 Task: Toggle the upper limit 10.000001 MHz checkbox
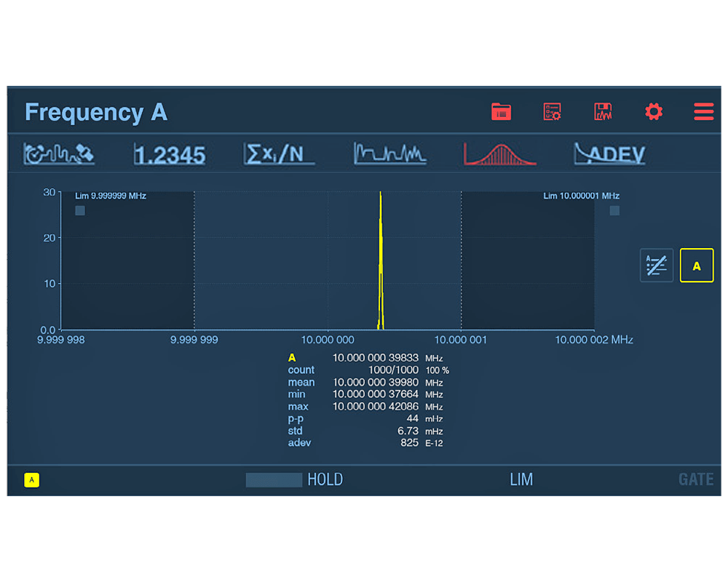[614, 210]
